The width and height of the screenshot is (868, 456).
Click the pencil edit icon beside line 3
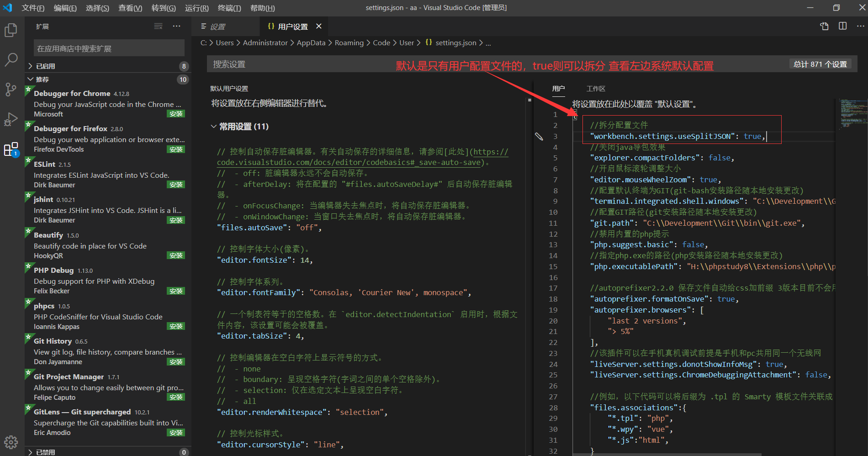pos(539,136)
